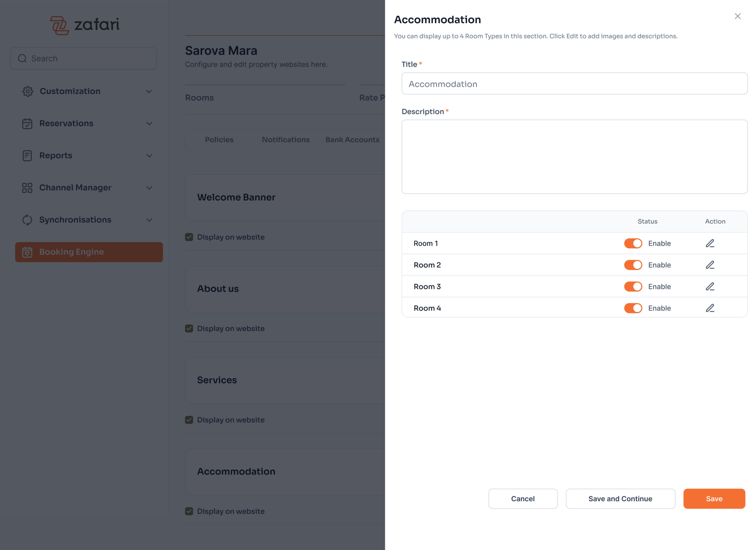Click the edit pencil for Room 2

(x=710, y=265)
